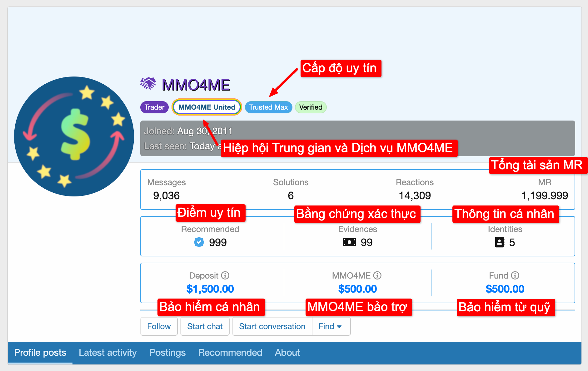Expand the Find dropdown

pyautogui.click(x=331, y=326)
